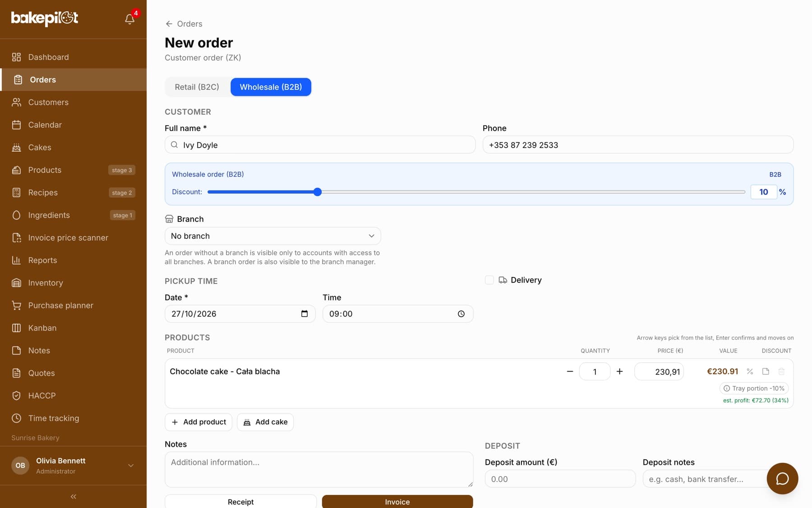Open the chat support bubble
The image size is (812, 508).
[x=782, y=479]
